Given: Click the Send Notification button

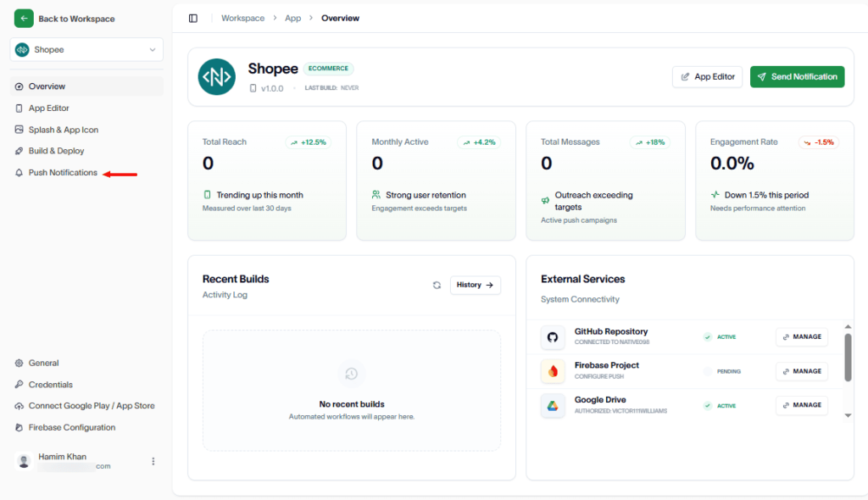Looking at the screenshot, I should coord(797,77).
